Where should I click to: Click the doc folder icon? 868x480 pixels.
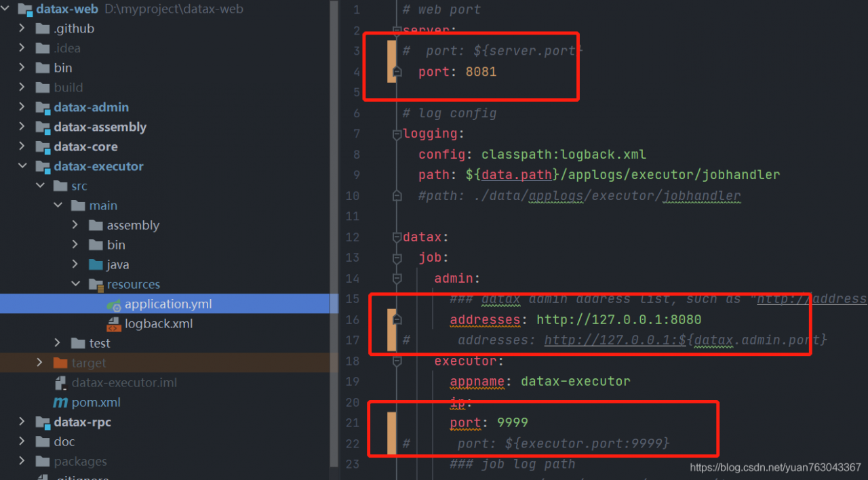point(43,441)
